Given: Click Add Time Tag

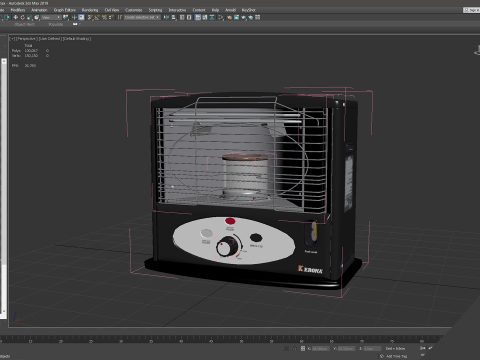Looking at the screenshot, I should tap(396, 356).
